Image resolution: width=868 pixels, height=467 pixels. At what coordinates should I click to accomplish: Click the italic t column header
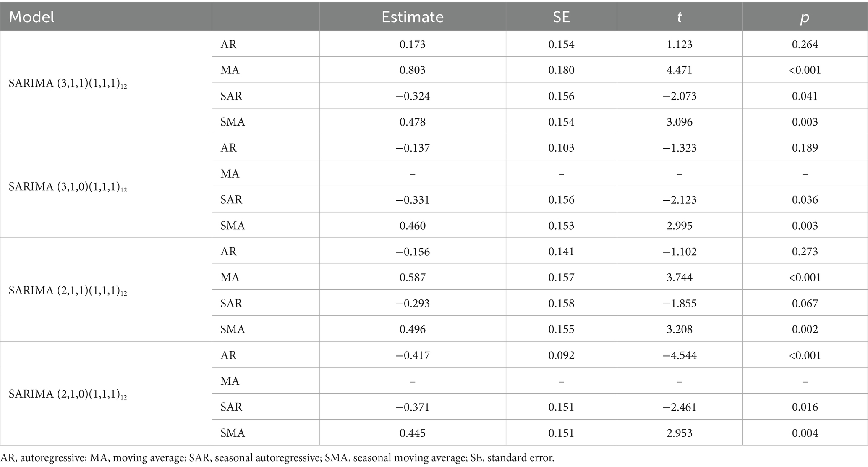coord(679,17)
